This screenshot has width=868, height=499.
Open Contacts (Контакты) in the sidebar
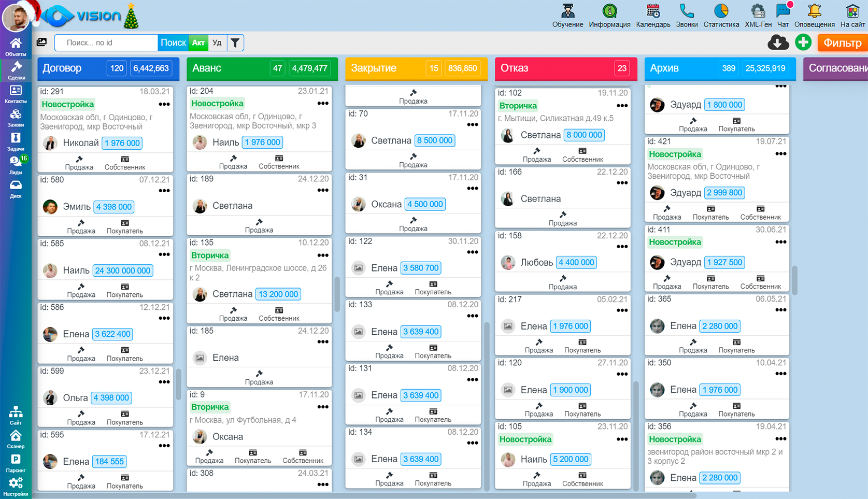16,94
